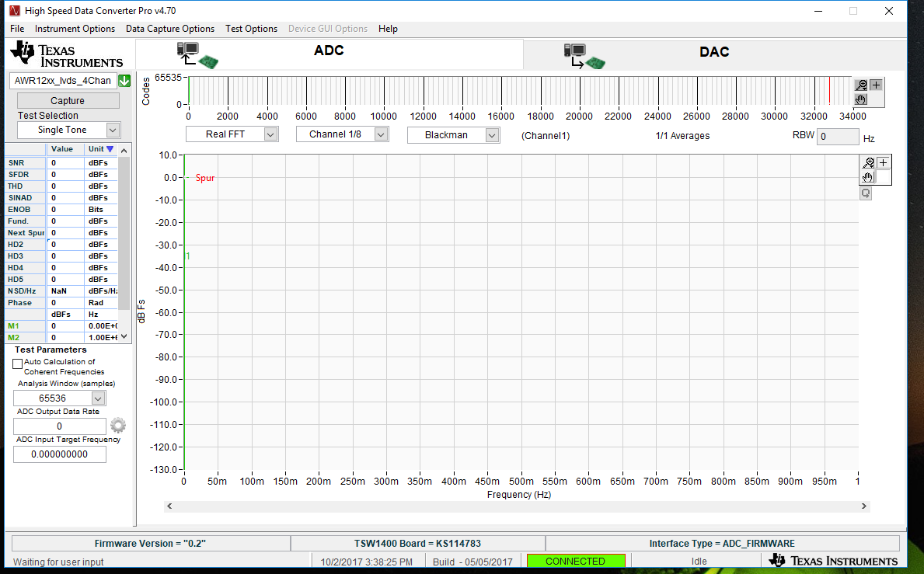Open the AWR12xx_lvds_4Chan device selector
The width and height of the screenshot is (924, 574).
(x=63, y=81)
